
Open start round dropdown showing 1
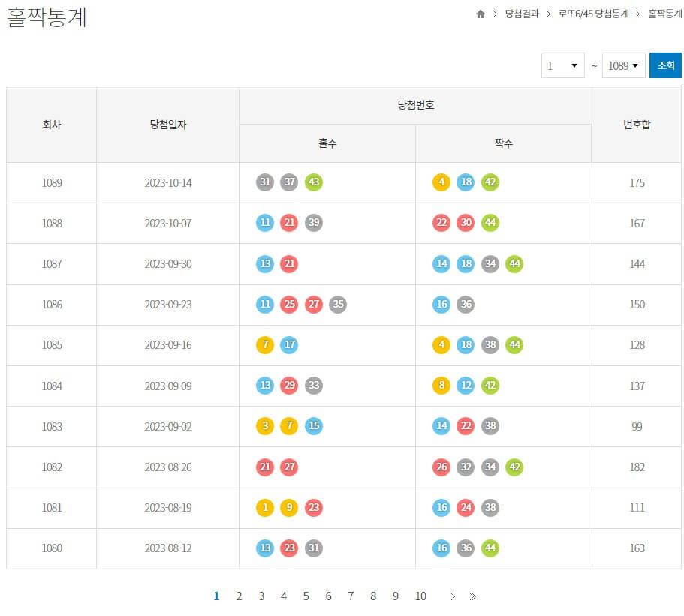[562, 65]
